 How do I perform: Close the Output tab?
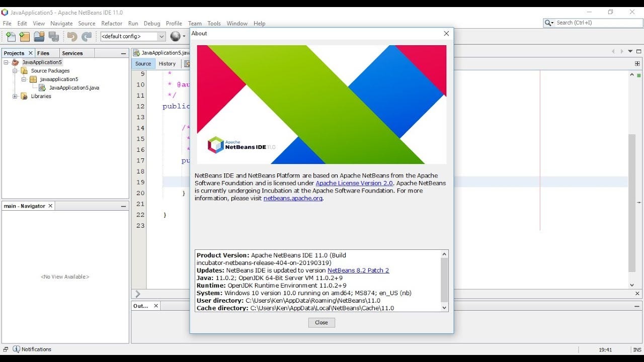click(156, 306)
